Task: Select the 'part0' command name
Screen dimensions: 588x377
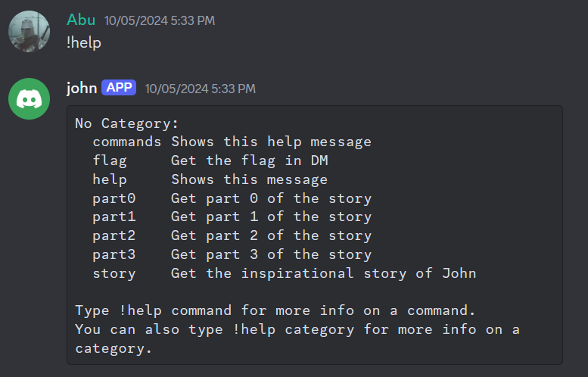Action: tap(114, 198)
